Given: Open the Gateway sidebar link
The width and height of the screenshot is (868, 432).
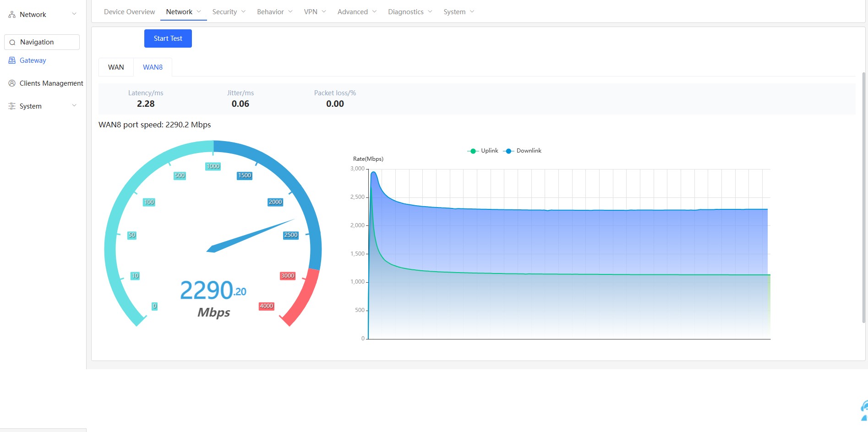Looking at the screenshot, I should tap(33, 60).
